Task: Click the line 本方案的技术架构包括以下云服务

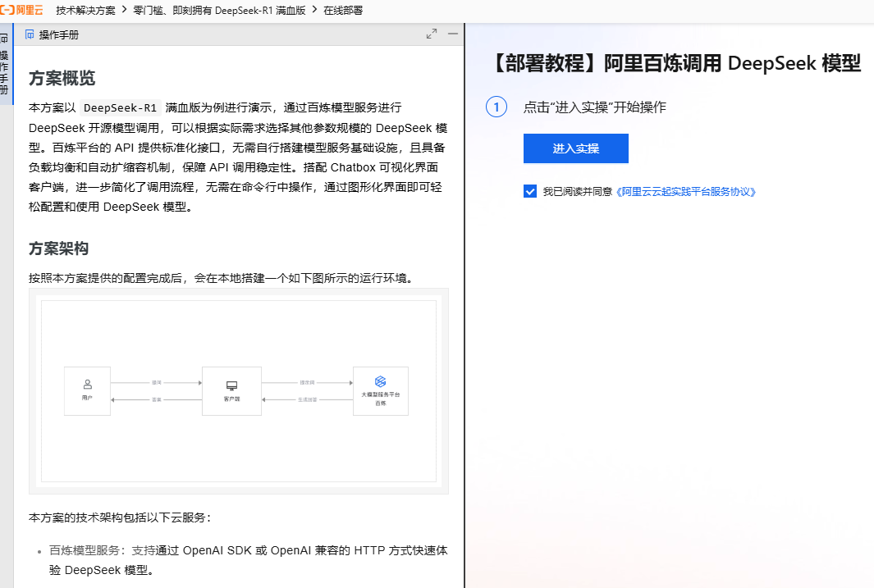Action: [121, 517]
